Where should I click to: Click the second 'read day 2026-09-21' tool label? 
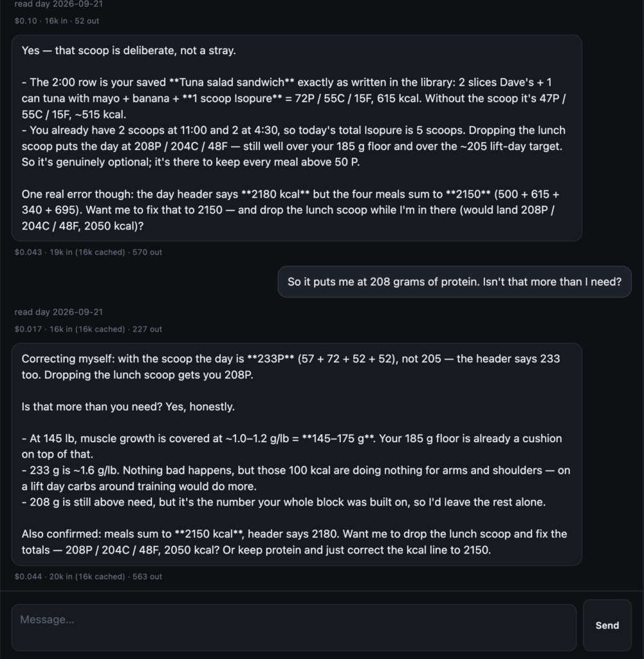(59, 312)
